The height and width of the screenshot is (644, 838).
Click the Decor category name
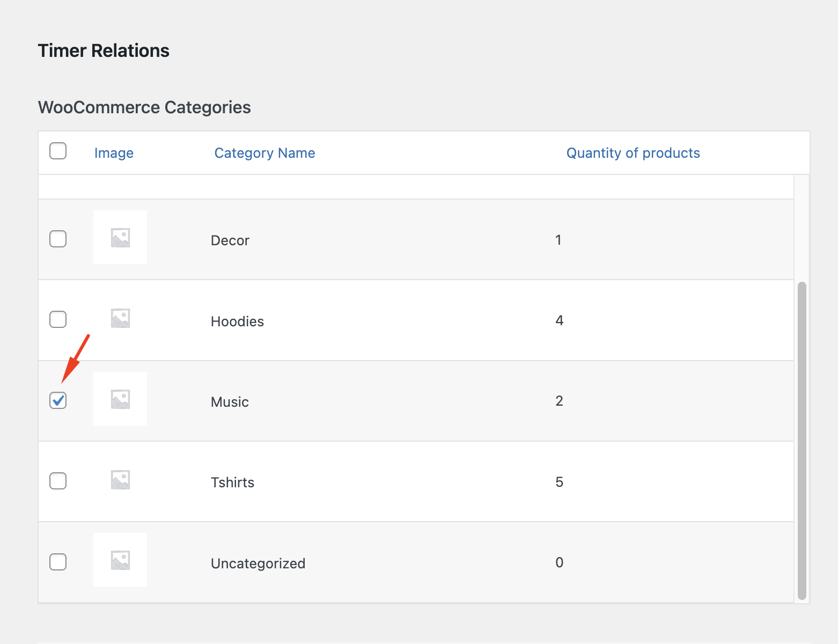click(230, 240)
